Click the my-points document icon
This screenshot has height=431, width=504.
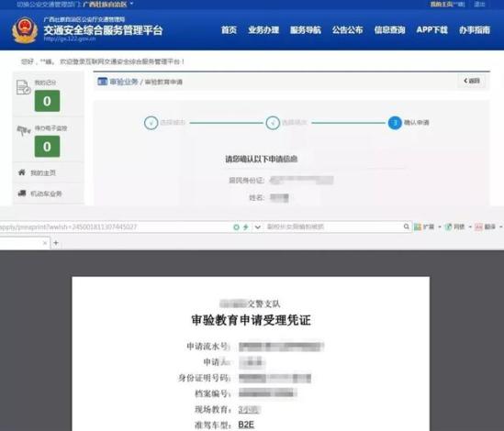click(23, 87)
